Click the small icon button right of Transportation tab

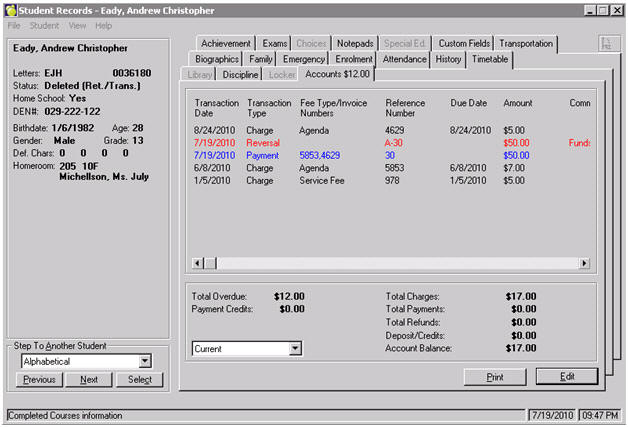point(605,44)
